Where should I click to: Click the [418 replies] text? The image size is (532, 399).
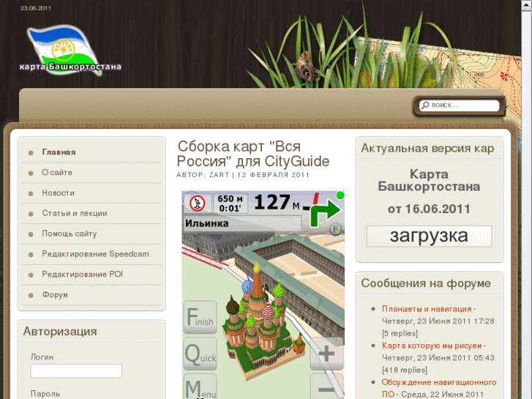[405, 370]
